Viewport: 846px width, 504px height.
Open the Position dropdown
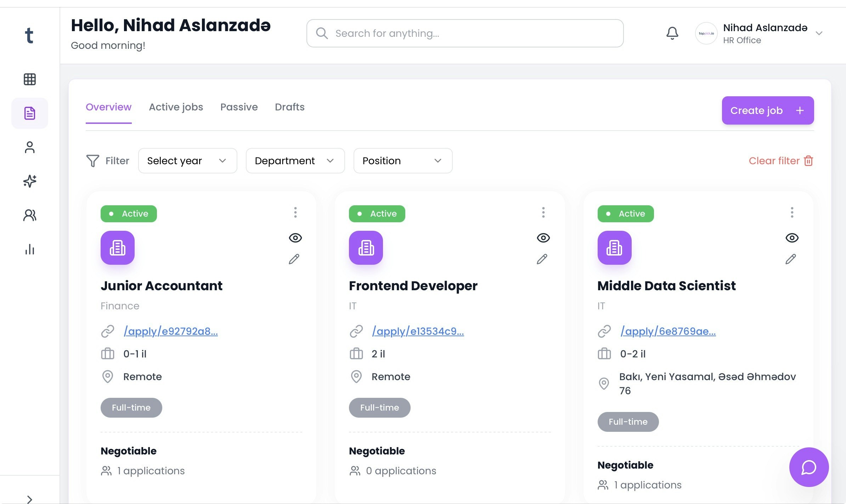(402, 161)
